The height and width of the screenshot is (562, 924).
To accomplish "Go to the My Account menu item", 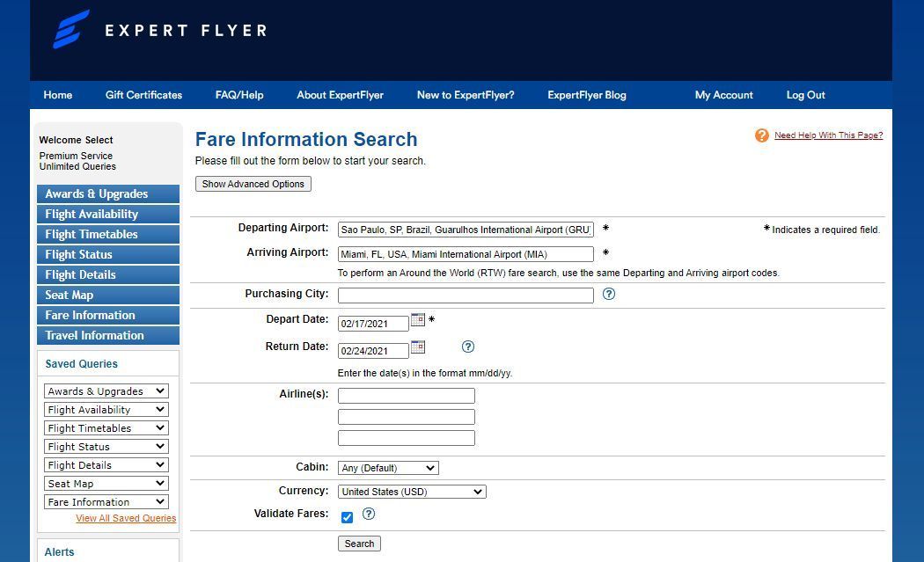I will pos(723,95).
